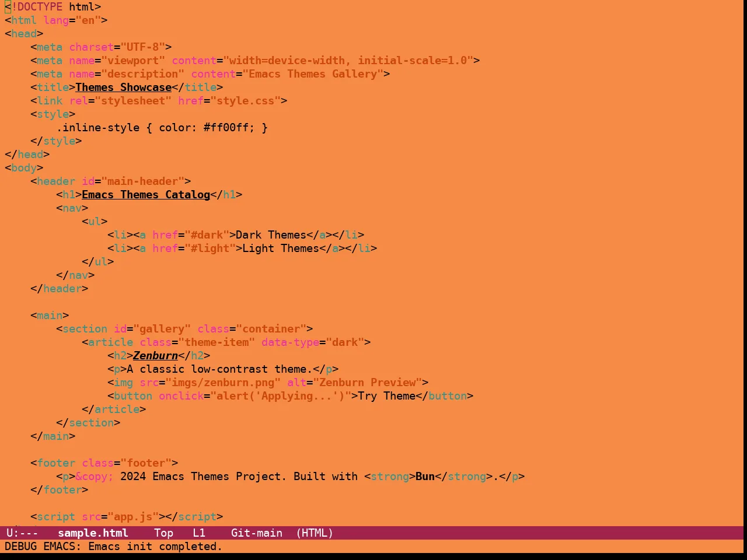Click the "gallery" id value
The height and width of the screenshot is (560, 747).
[x=162, y=329]
